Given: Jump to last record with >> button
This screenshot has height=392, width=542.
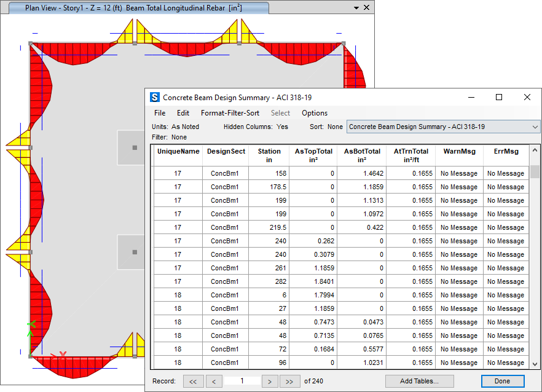Looking at the screenshot, I should pyautogui.click(x=290, y=382).
